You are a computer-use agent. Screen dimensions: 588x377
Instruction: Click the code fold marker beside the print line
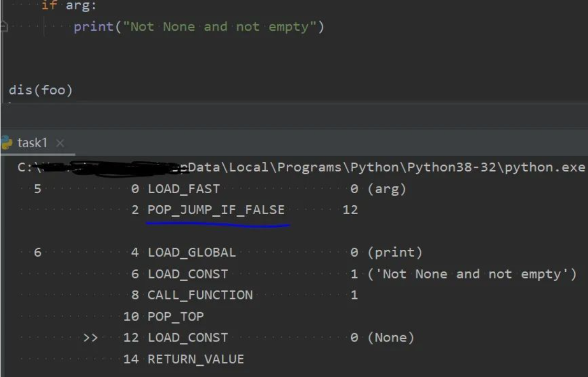point(4,27)
